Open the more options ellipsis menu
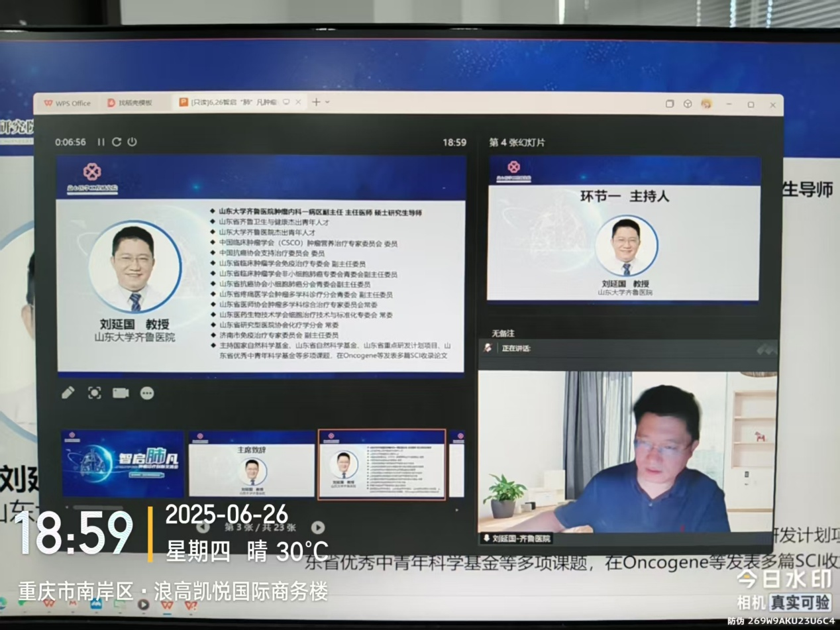The height and width of the screenshot is (630, 840). tap(147, 392)
